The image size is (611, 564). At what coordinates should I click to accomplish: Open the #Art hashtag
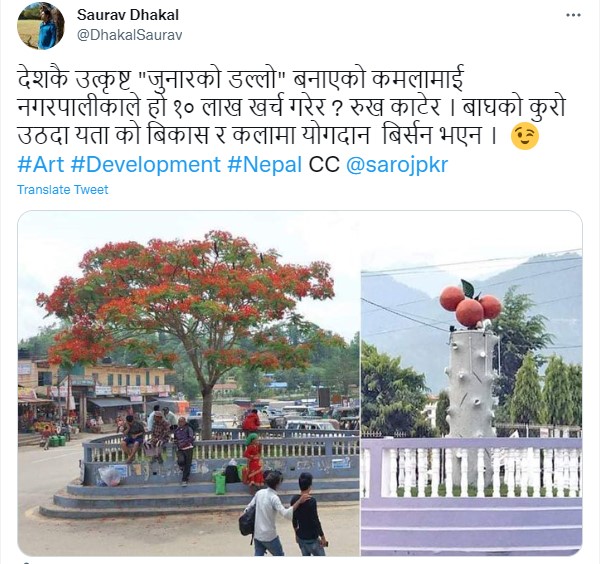tap(41, 164)
